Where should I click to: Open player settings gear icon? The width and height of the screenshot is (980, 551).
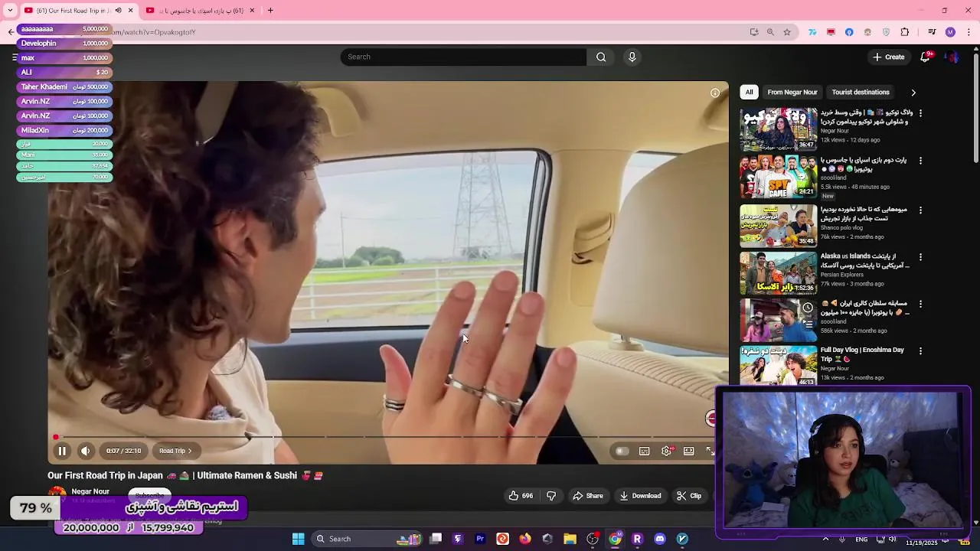coord(667,451)
